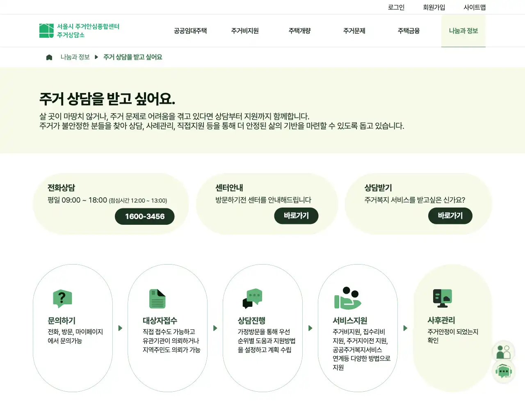Click the 서울시 주거안심종합센터 house logo
525x420 pixels.
45,30
